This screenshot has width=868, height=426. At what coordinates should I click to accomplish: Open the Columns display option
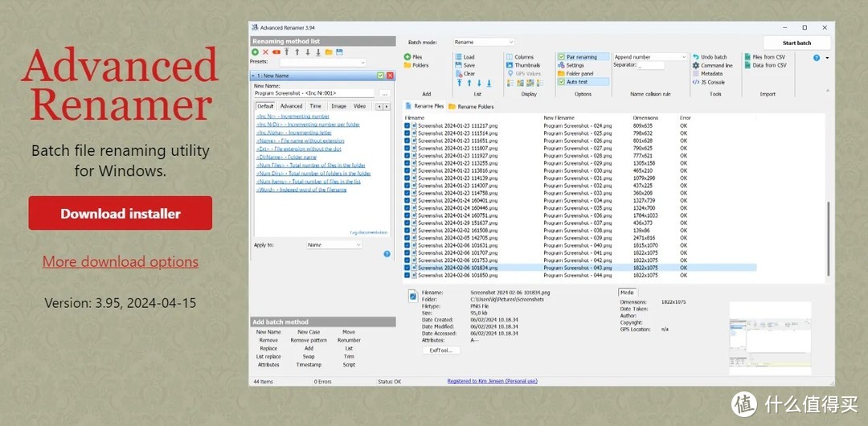[520, 56]
